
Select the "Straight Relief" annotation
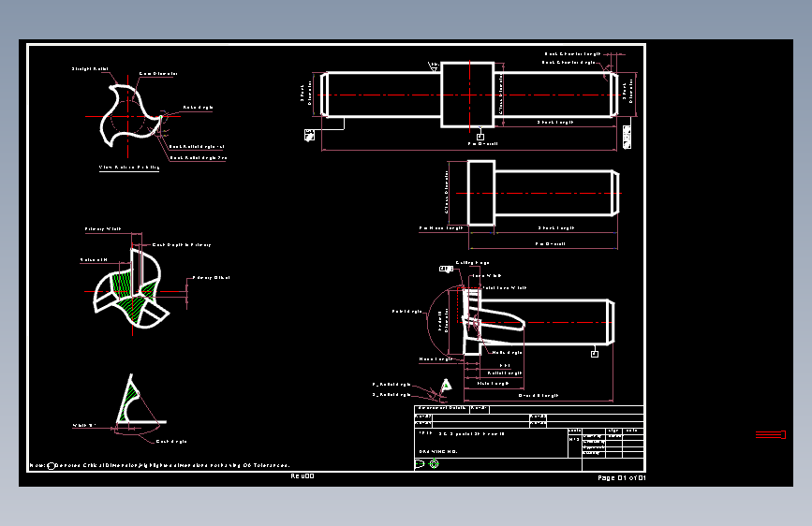pos(90,69)
